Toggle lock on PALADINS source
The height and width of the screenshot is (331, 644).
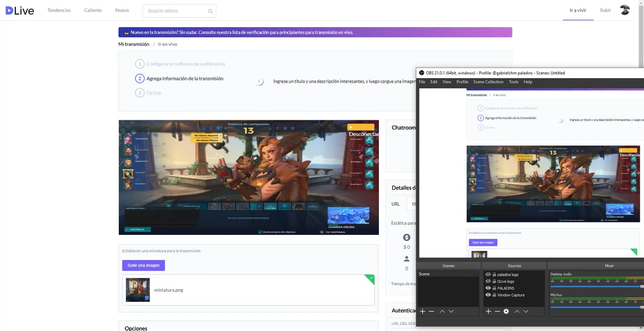494,288
